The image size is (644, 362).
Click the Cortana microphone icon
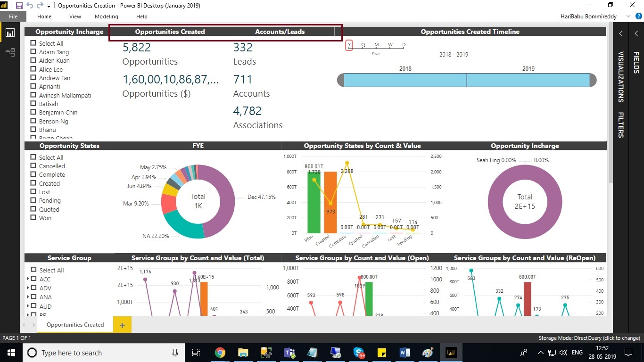tap(175, 353)
